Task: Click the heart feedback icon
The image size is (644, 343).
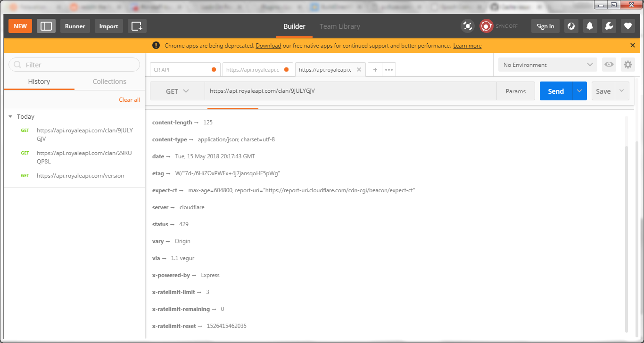Action: coord(627,26)
